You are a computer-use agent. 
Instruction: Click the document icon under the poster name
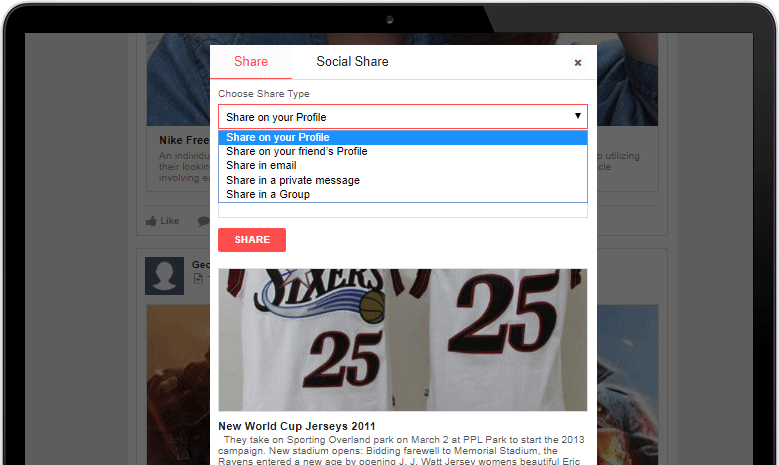coord(198,279)
